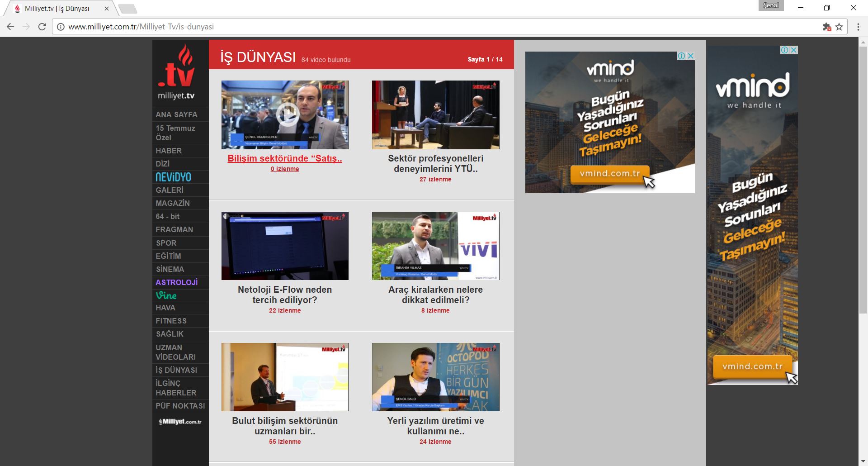The height and width of the screenshot is (466, 868).
Task: Click the 84 video bulundu text
Action: (326, 60)
